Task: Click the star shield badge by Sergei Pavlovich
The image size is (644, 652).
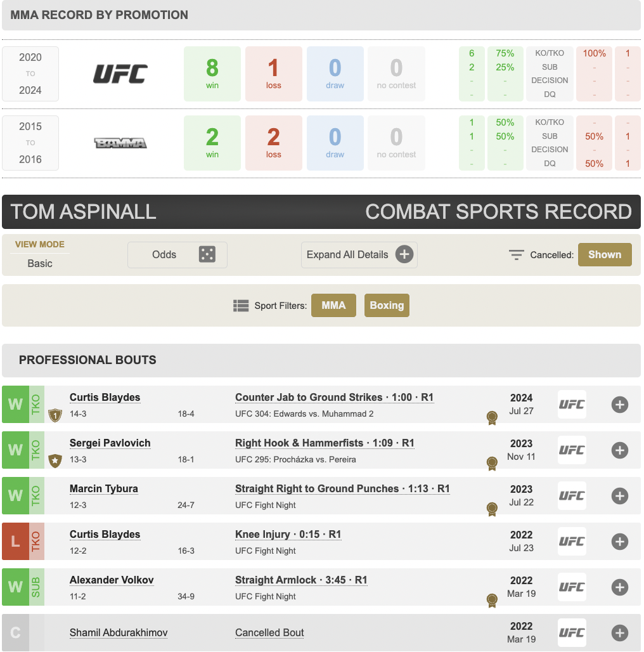Action: [x=55, y=460]
